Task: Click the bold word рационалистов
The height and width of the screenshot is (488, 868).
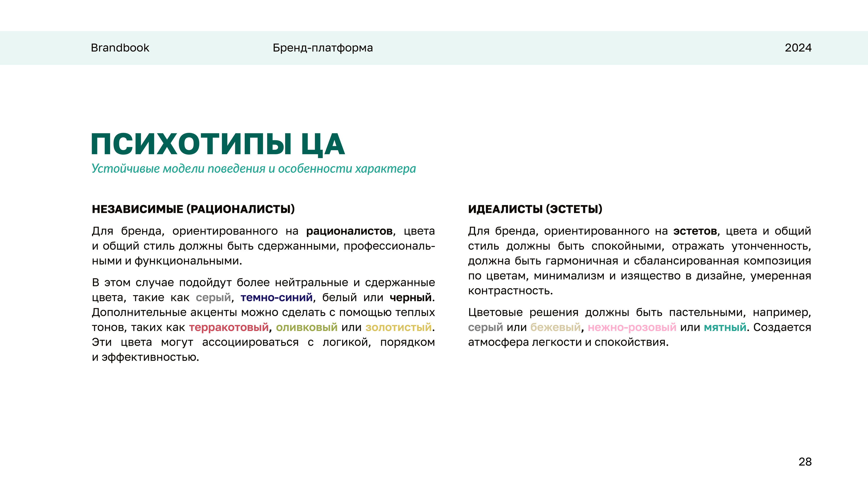Action: coord(349,231)
